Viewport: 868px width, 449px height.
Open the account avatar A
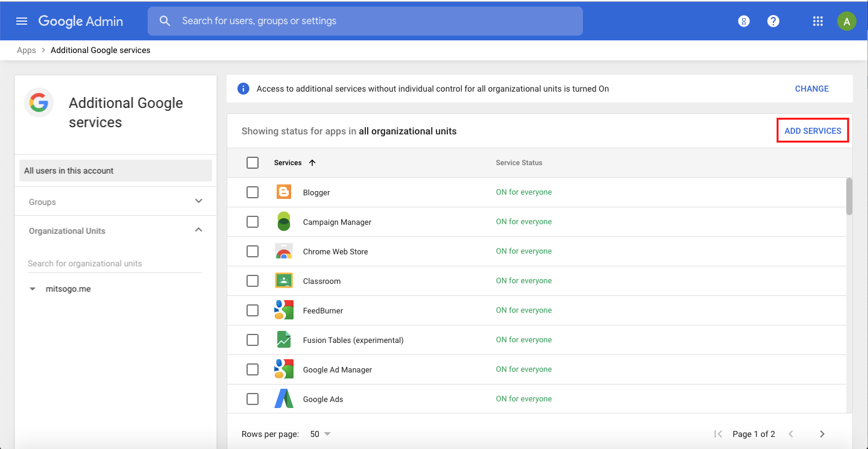point(846,21)
